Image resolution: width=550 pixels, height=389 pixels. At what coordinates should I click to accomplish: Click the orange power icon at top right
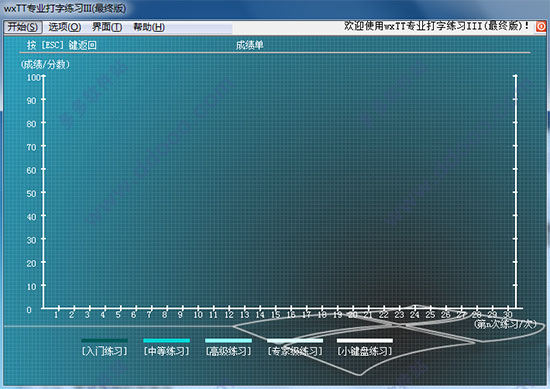coord(541,27)
